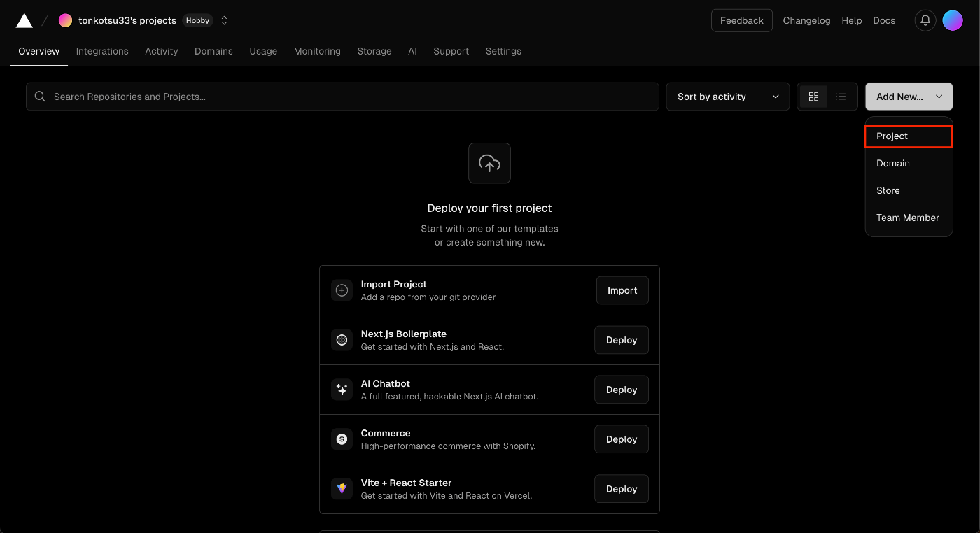Open the Changelog link

pos(806,20)
